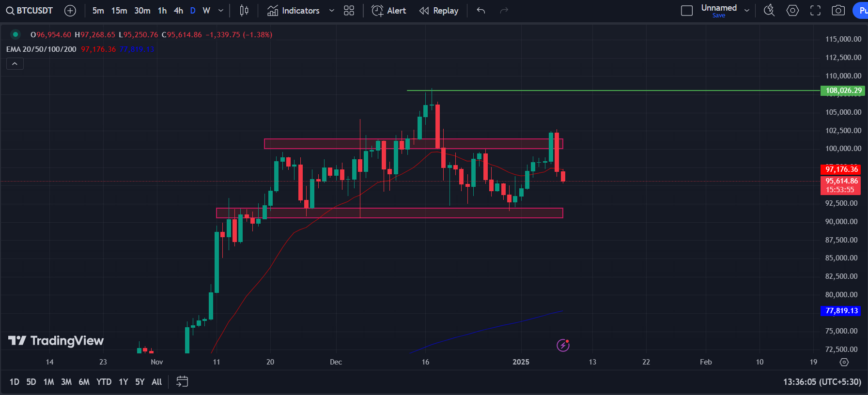Select the layout square icon

[x=687, y=11]
